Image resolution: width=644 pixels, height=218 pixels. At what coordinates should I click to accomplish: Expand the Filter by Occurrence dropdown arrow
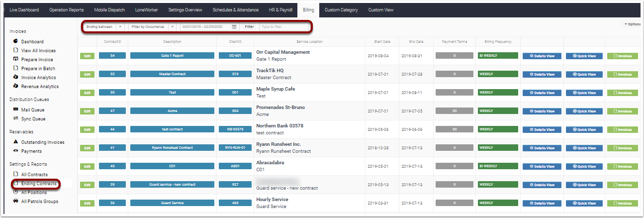[x=173, y=26]
